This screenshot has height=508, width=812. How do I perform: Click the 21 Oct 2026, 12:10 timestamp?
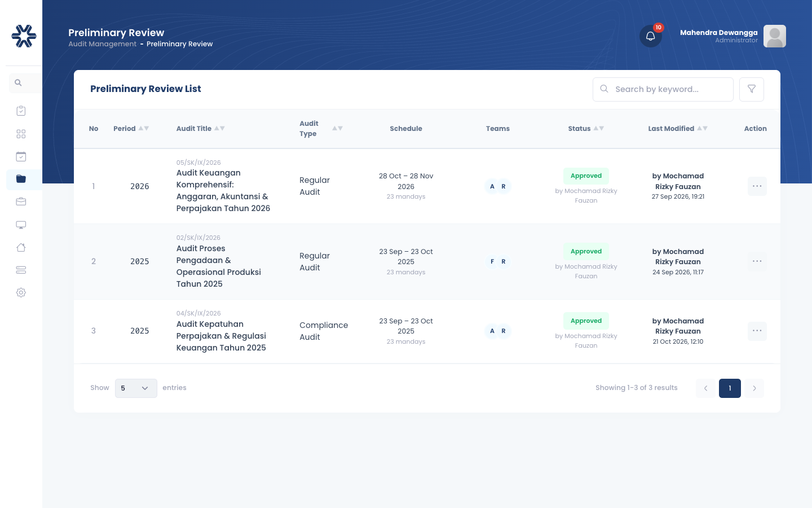678,341
